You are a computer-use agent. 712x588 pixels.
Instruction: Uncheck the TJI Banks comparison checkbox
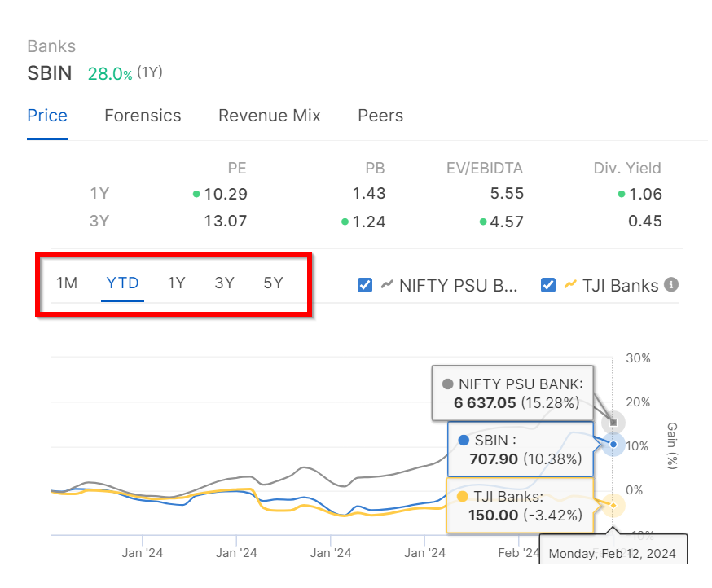tap(548, 285)
